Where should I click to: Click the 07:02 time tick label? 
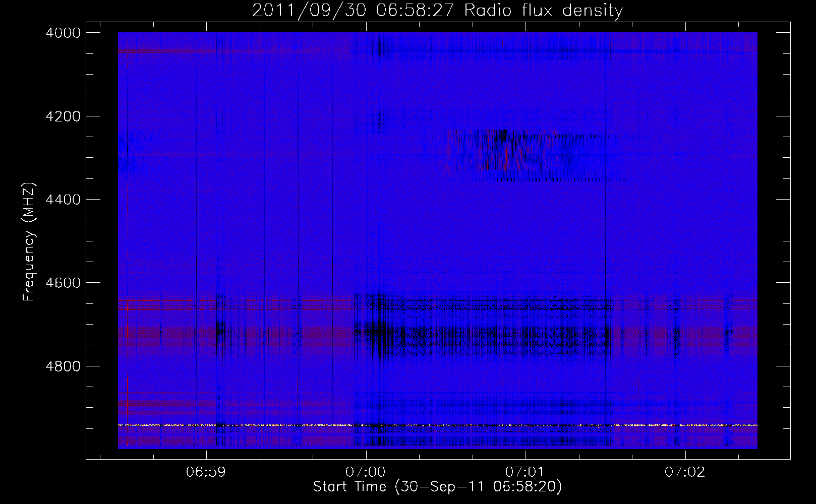point(685,472)
